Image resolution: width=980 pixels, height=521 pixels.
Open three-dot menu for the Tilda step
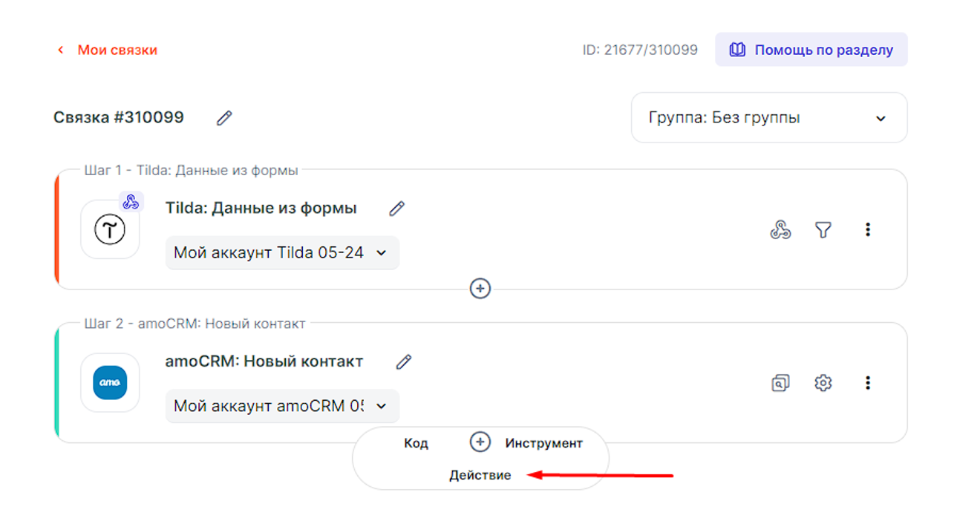pos(867,230)
